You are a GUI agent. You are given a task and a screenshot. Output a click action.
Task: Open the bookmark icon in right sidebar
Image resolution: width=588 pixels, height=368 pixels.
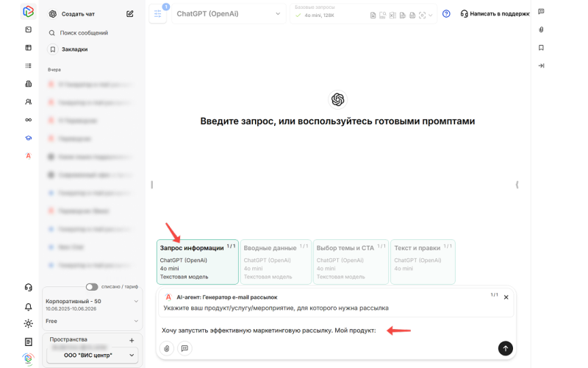click(541, 47)
